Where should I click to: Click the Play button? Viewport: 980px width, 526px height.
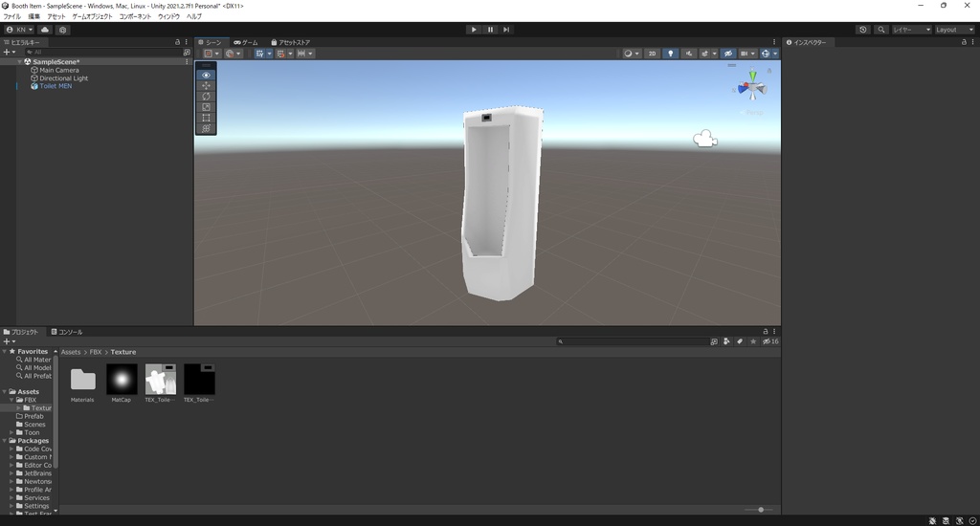click(x=474, y=30)
